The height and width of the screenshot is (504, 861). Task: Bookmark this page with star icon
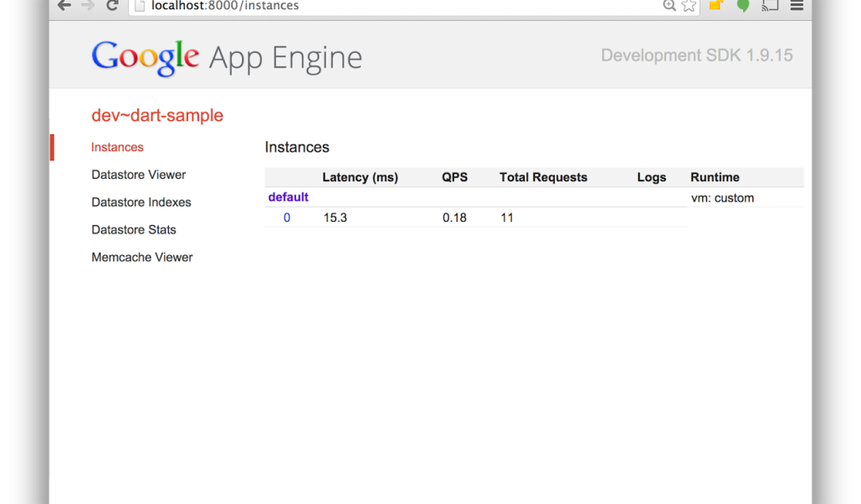pyautogui.click(x=689, y=6)
